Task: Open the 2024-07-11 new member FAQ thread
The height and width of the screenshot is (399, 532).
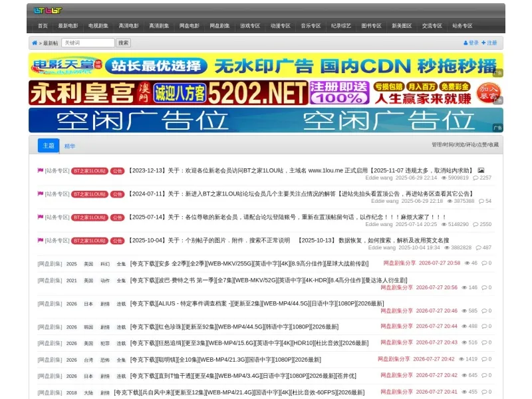Action: (301, 194)
